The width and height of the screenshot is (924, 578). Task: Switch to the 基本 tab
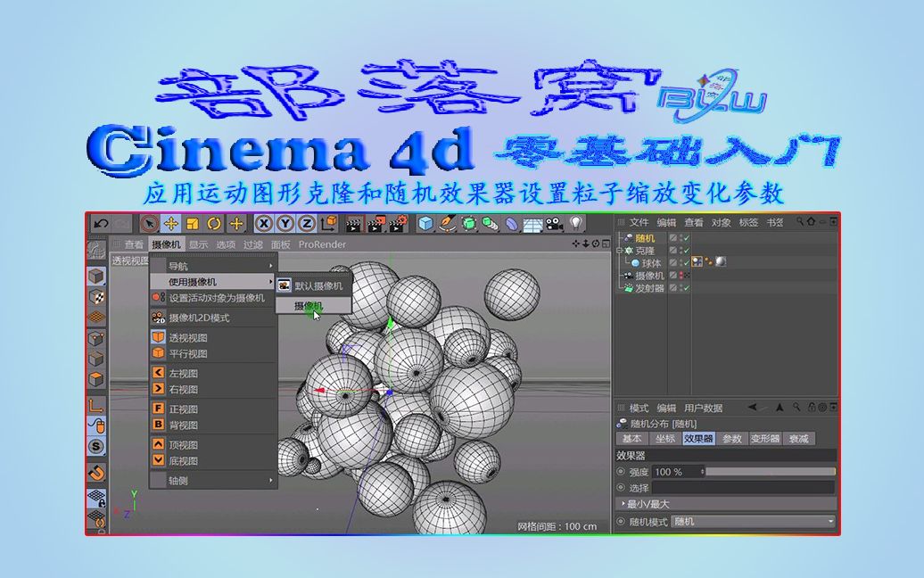coord(631,438)
